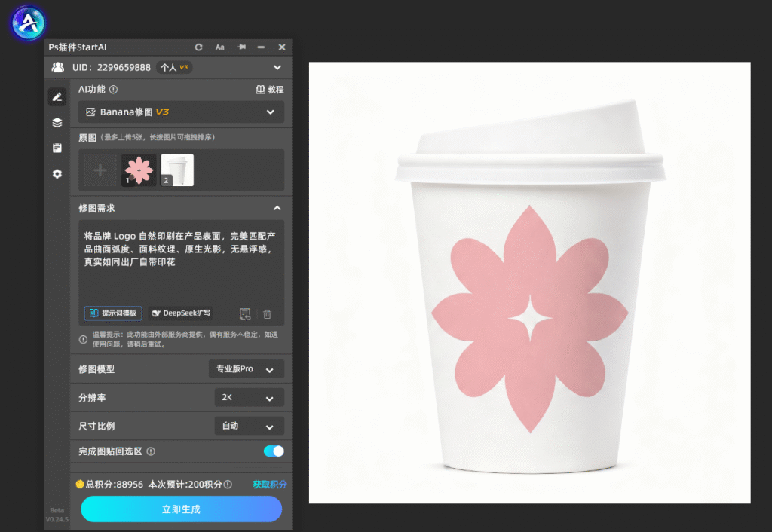Viewport: 772px width, 532px height.
Task: Expand the account details chevron
Action: click(x=277, y=67)
